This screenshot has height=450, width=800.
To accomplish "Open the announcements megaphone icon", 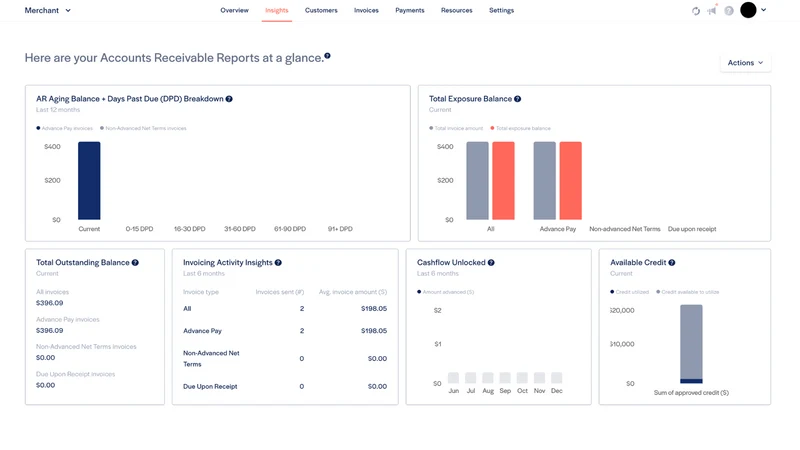I will (712, 10).
